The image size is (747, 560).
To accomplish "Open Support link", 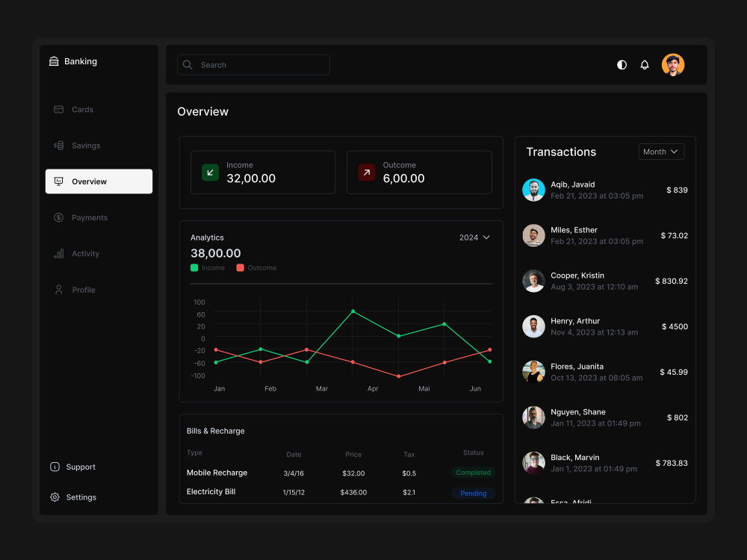I will click(x=73, y=467).
